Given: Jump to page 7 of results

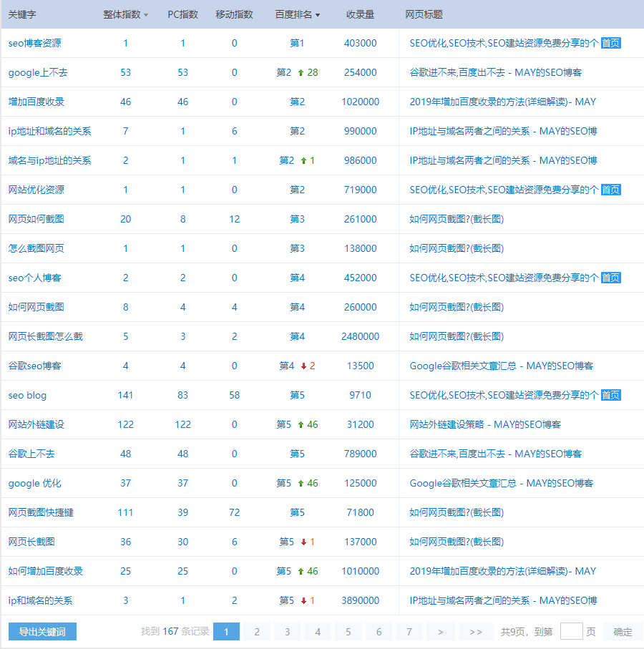Looking at the screenshot, I should click(409, 631).
